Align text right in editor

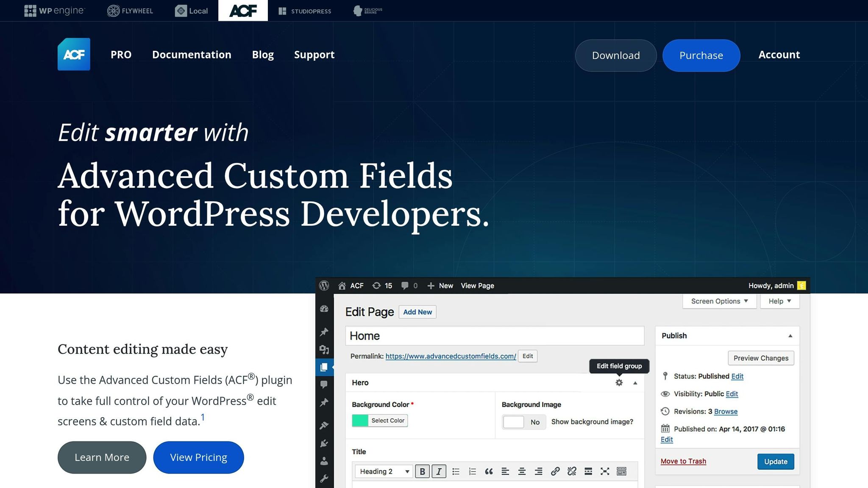point(538,471)
